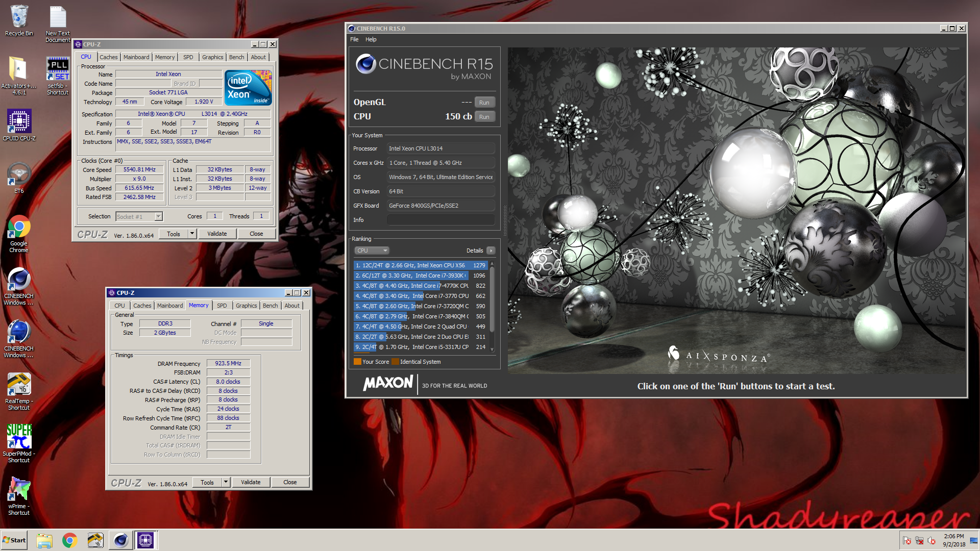The width and height of the screenshot is (980, 551).
Task: Click the orange Your Score color swatch
Action: 357,362
